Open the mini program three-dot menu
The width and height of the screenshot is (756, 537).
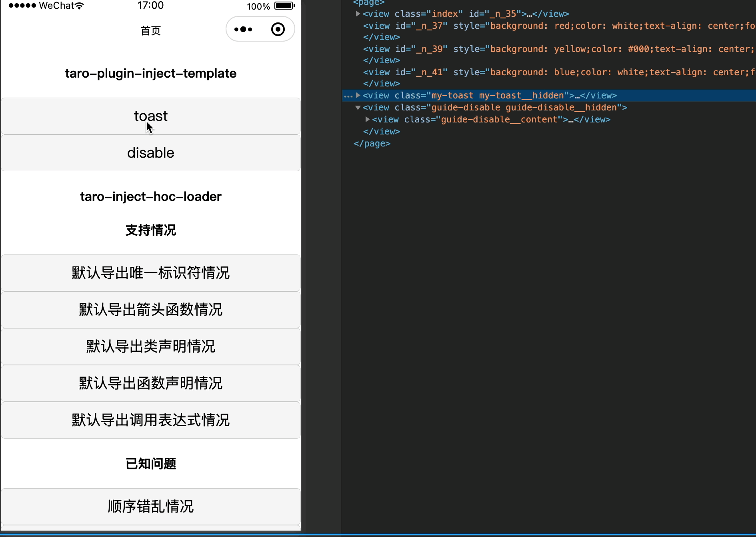[x=243, y=29]
